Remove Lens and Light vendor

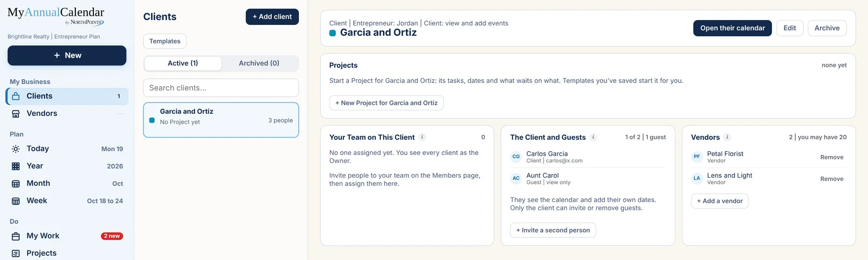pyautogui.click(x=832, y=179)
